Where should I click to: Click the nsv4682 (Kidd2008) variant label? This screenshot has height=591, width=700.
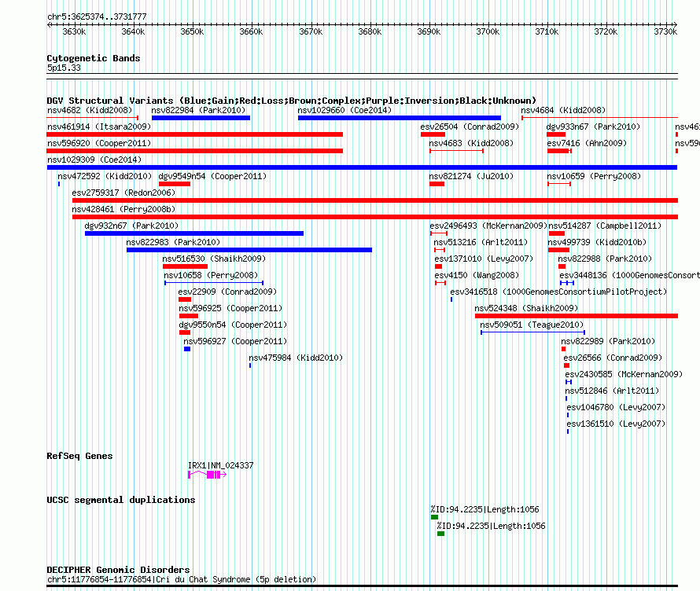tap(90, 110)
